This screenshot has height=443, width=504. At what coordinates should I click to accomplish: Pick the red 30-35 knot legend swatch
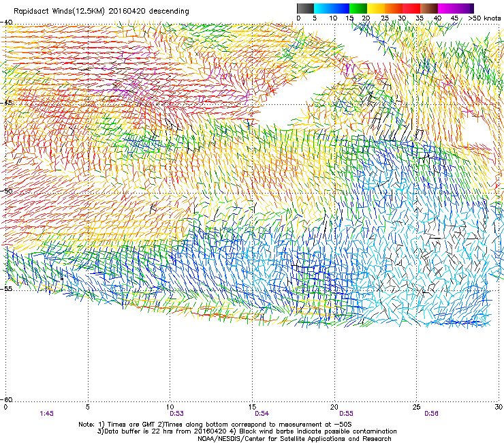click(411, 8)
